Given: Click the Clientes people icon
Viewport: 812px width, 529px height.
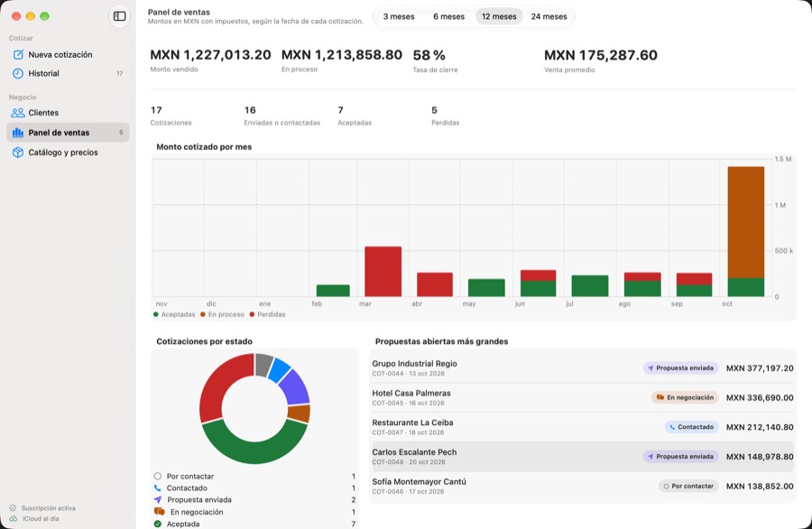Looking at the screenshot, I should 18,113.
